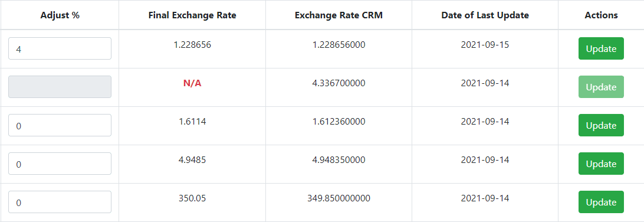Click the Date of Last Update header
This screenshot has width=644, height=222.
click(x=485, y=15)
